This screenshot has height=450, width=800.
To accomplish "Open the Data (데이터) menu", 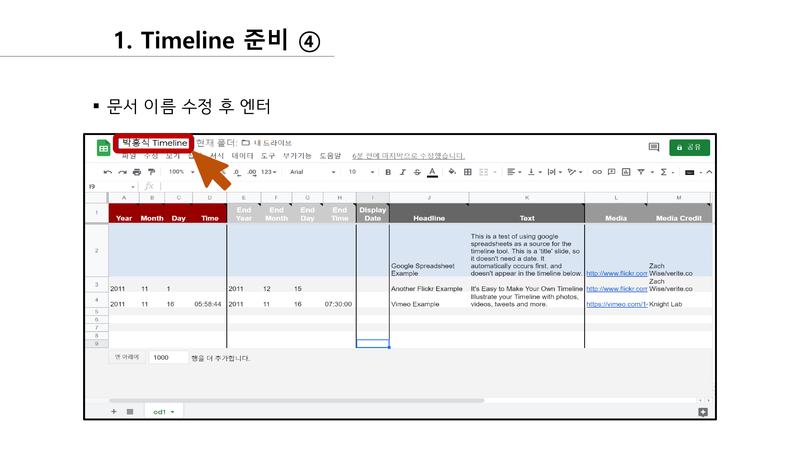I will [x=242, y=156].
